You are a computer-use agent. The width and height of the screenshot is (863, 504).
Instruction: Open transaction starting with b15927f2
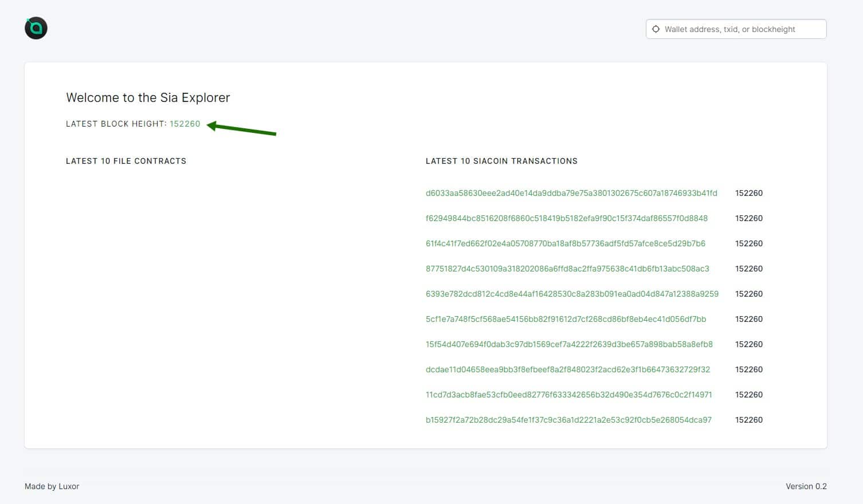[568, 420]
